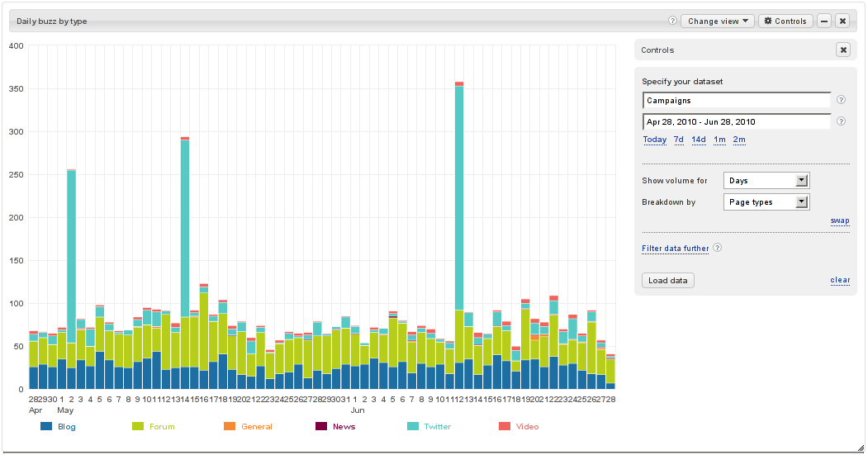The image size is (868, 455).
Task: Open help icon beside Change view
Action: tap(672, 21)
